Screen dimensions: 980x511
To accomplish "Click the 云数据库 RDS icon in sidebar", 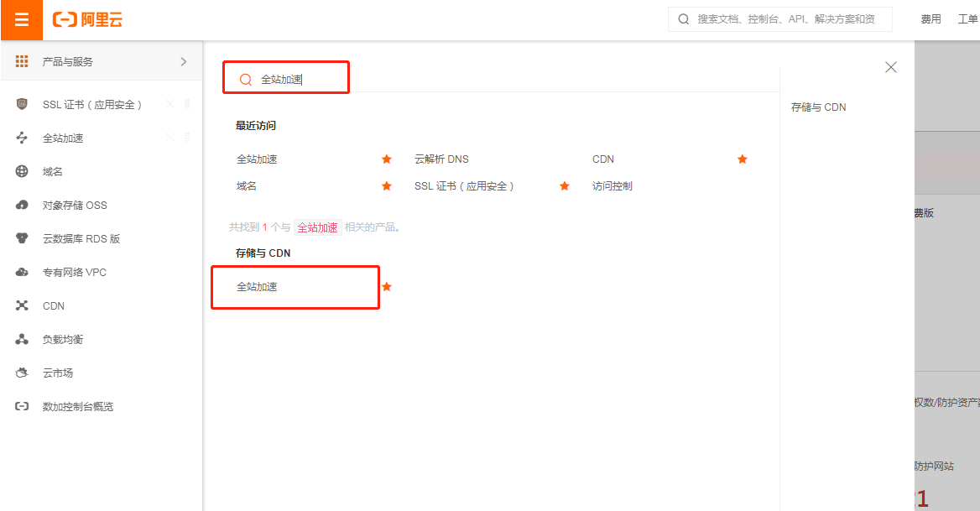I will tap(22, 238).
